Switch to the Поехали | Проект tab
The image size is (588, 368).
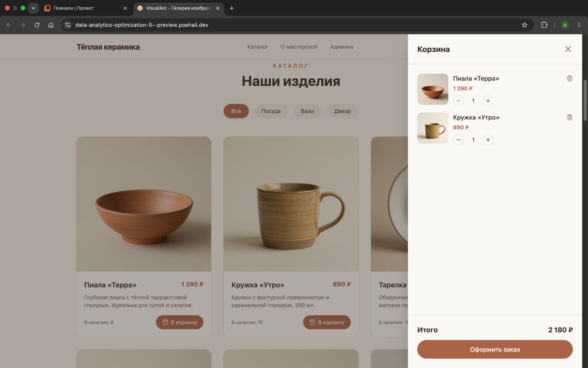(x=85, y=8)
